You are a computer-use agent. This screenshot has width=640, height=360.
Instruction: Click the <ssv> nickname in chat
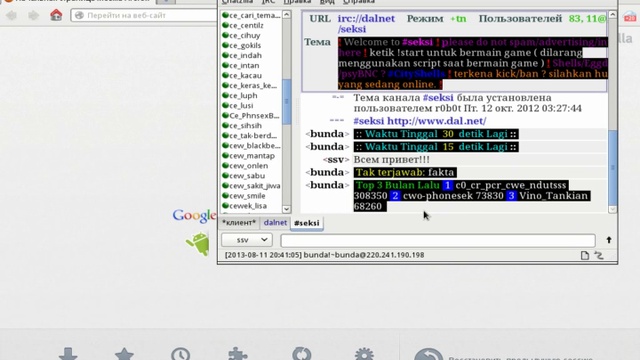click(336, 160)
